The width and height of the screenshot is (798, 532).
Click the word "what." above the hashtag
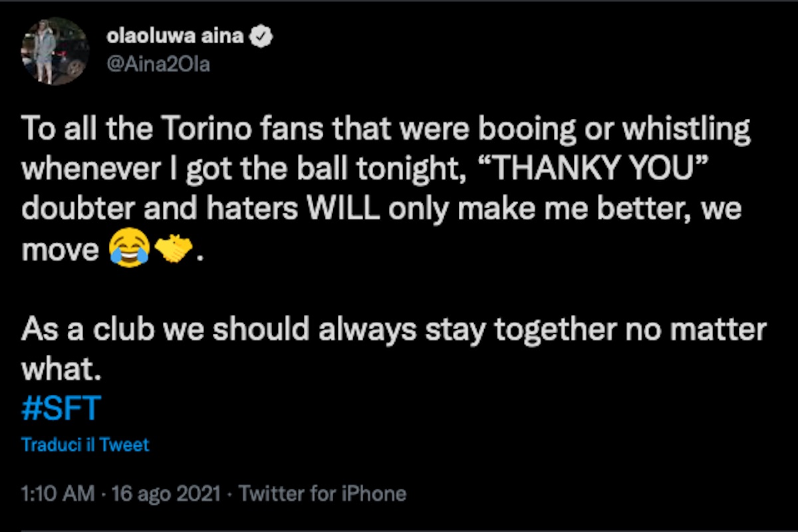coord(61,370)
